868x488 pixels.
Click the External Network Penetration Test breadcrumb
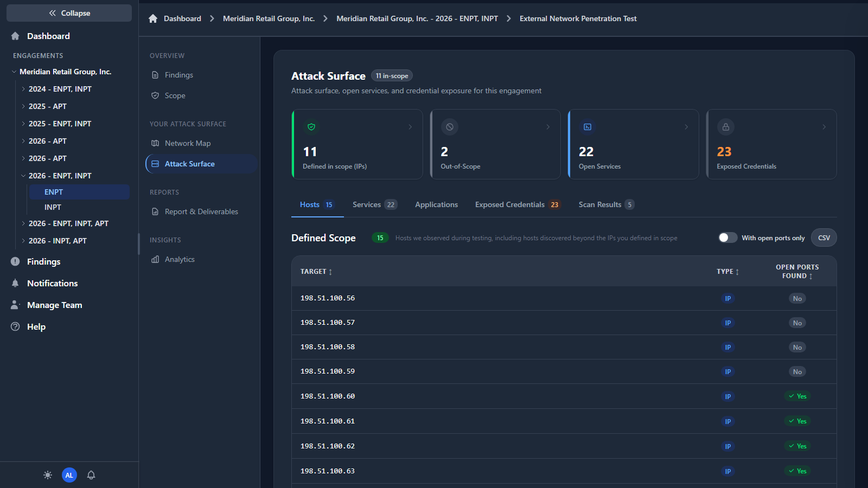point(578,18)
